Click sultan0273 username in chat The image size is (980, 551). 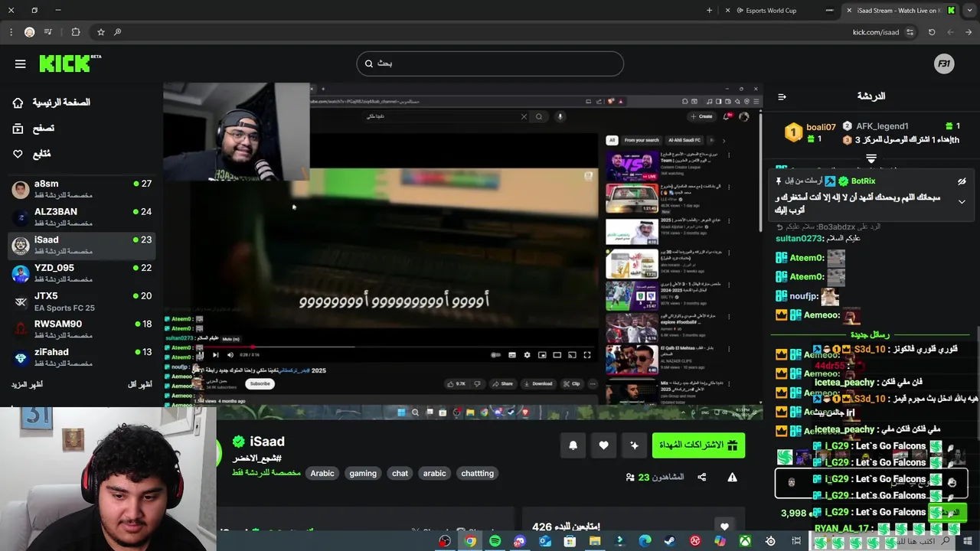(798, 239)
